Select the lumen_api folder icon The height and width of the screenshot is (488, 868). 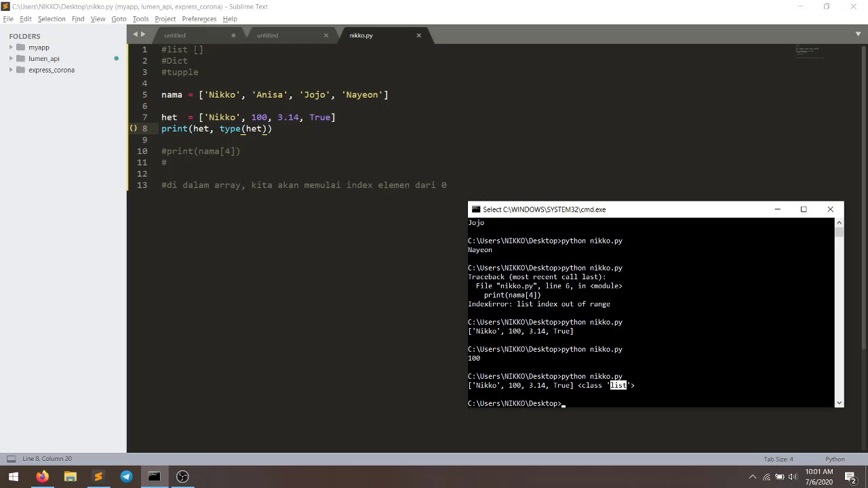pyautogui.click(x=20, y=59)
